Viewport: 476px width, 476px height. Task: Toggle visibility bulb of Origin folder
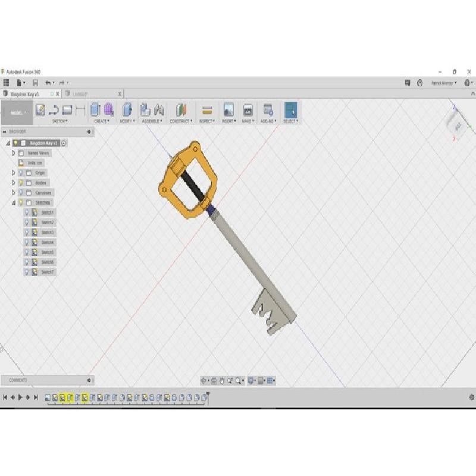click(21, 173)
